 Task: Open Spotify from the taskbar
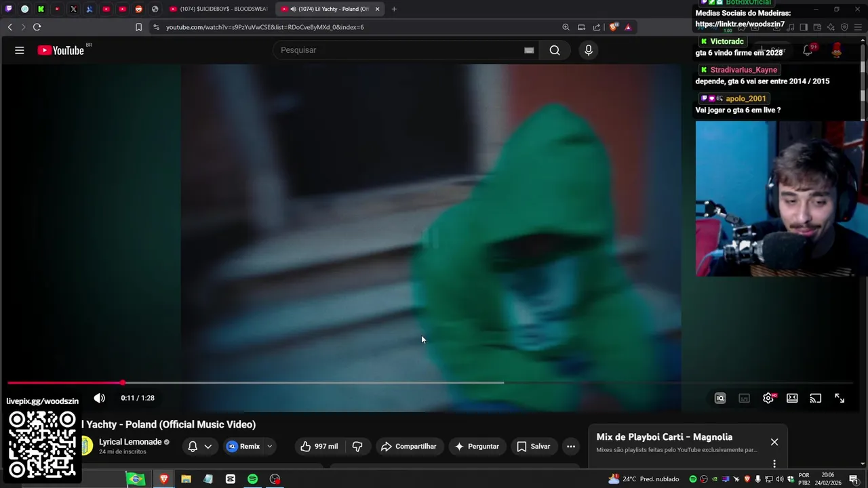[x=252, y=479]
